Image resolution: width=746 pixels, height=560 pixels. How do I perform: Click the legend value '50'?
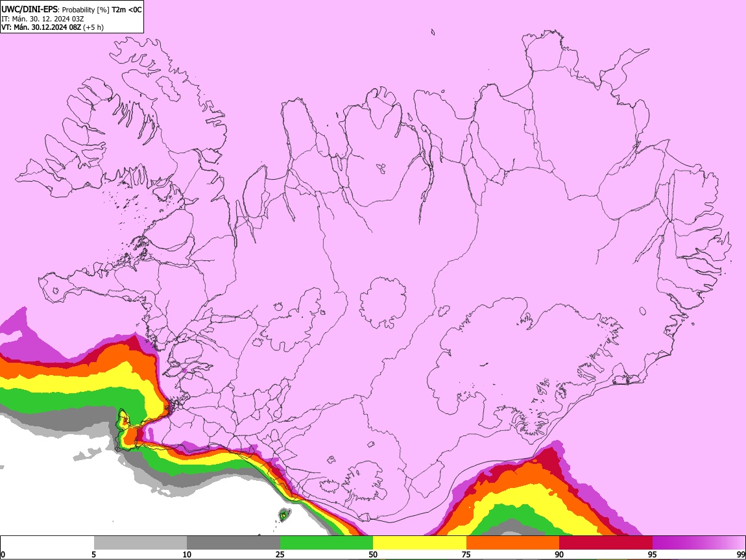pyautogui.click(x=373, y=555)
